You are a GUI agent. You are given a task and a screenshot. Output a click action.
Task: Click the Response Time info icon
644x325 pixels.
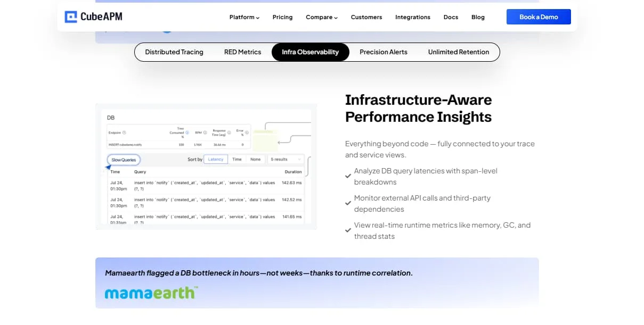pos(229,132)
